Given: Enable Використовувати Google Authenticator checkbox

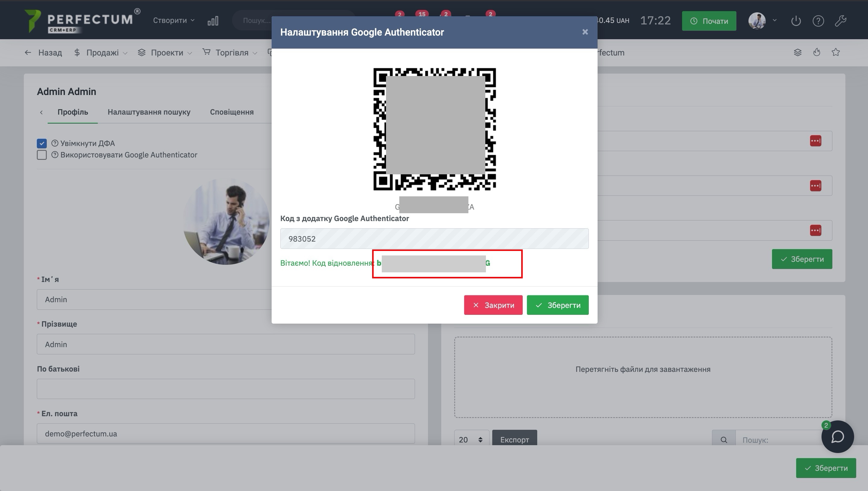Looking at the screenshot, I should [x=42, y=155].
